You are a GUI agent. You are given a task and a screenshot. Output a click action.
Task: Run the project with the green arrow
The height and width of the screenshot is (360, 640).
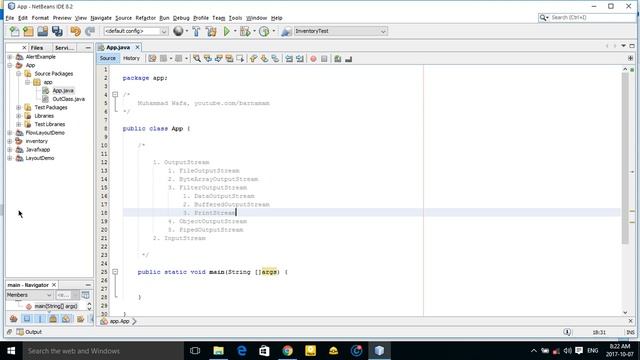[x=227, y=31]
